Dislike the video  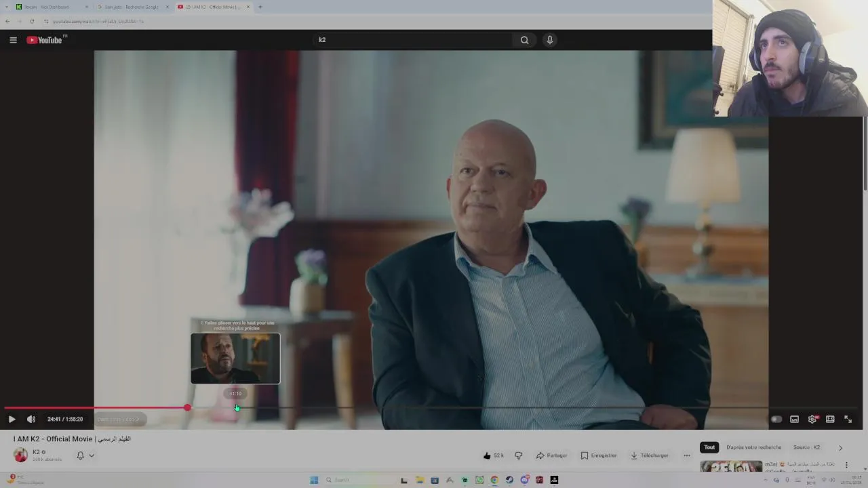tap(519, 455)
